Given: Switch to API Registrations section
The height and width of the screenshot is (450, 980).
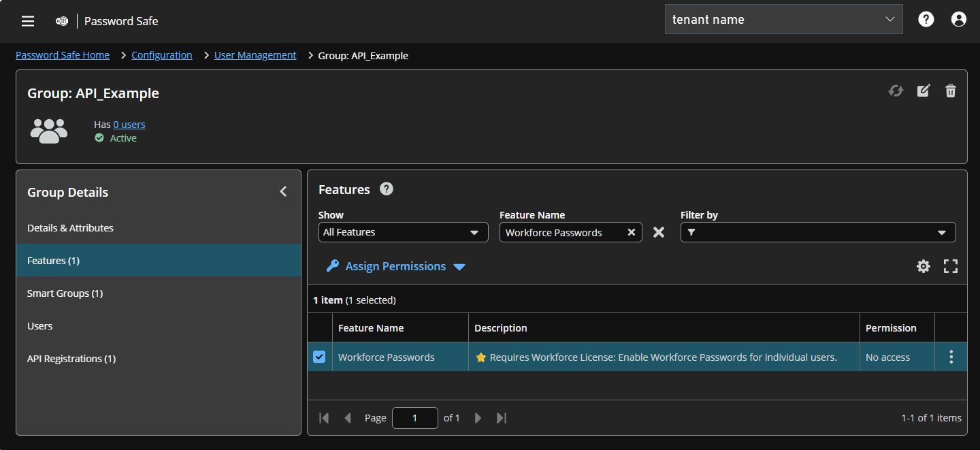Looking at the screenshot, I should tap(71, 358).
